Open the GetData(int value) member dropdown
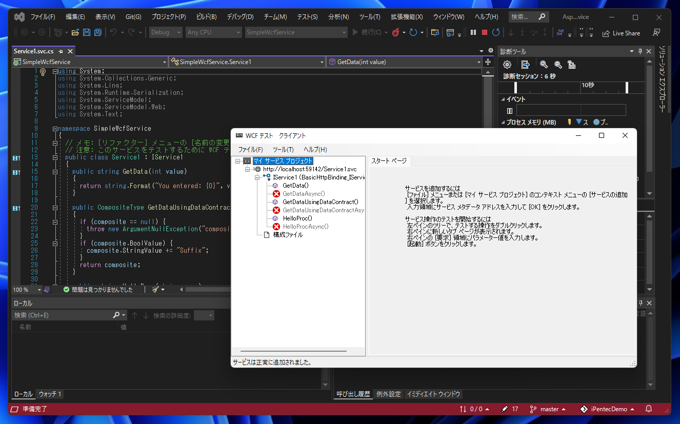 pyautogui.click(x=404, y=62)
